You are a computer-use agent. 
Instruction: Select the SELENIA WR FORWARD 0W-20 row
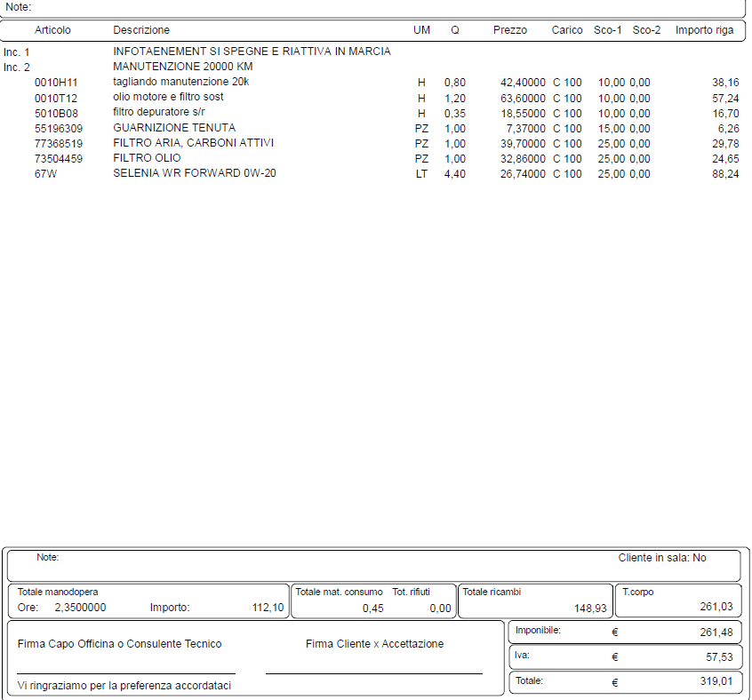(x=194, y=173)
